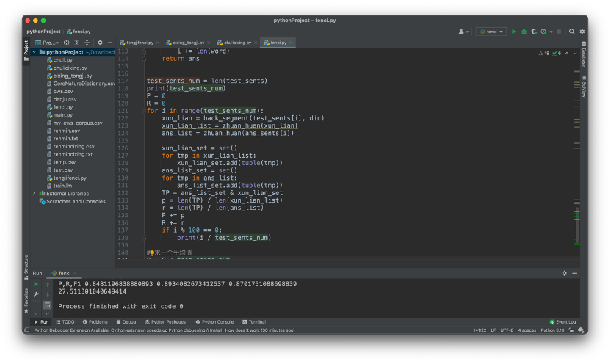The width and height of the screenshot is (611, 364).
Task: Open main.py in project tree
Action: pyautogui.click(x=59, y=114)
